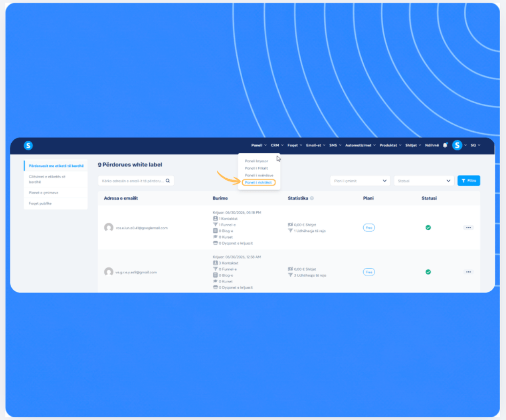Click the email rose.lun.a0.41@googlemail.com
Screen dimensions: 506x420
tap(142, 228)
